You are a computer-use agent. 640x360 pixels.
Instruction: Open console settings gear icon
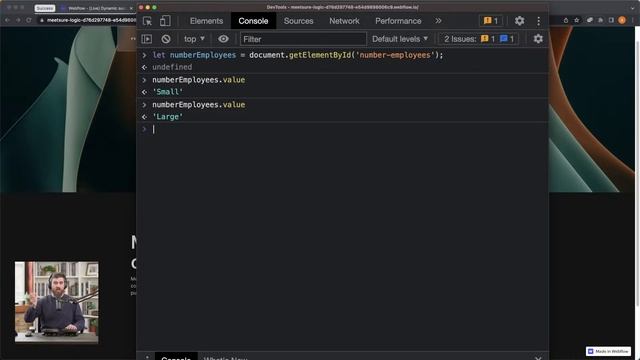click(538, 39)
